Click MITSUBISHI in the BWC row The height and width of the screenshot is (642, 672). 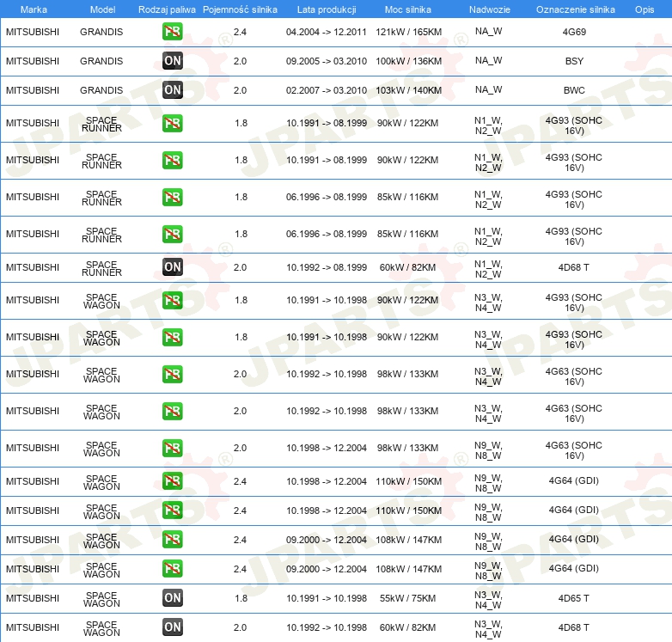pyautogui.click(x=33, y=90)
